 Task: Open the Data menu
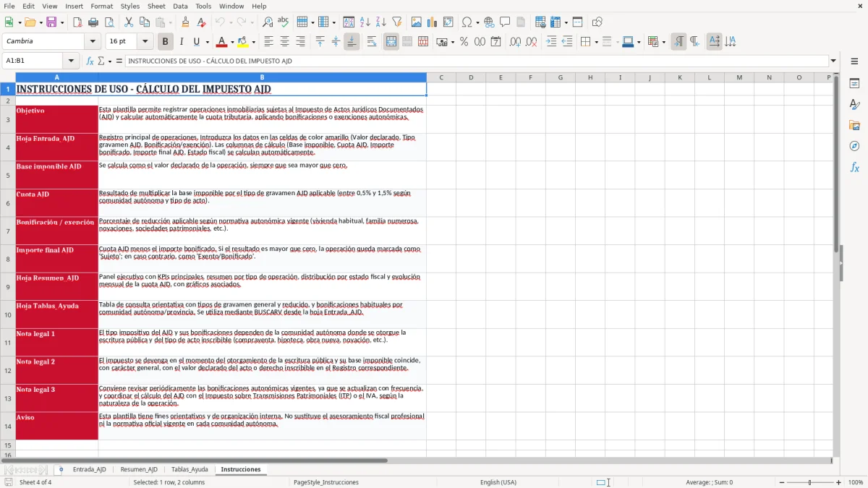click(x=180, y=6)
